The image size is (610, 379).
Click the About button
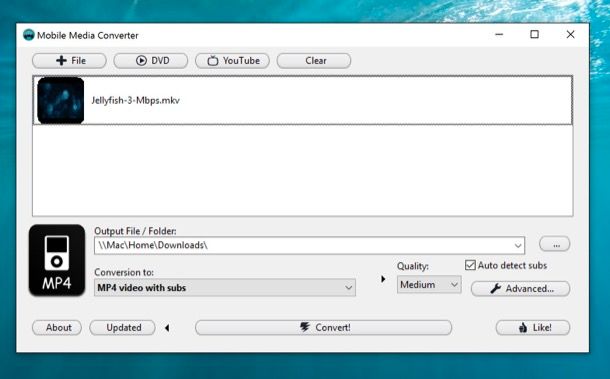pos(57,328)
